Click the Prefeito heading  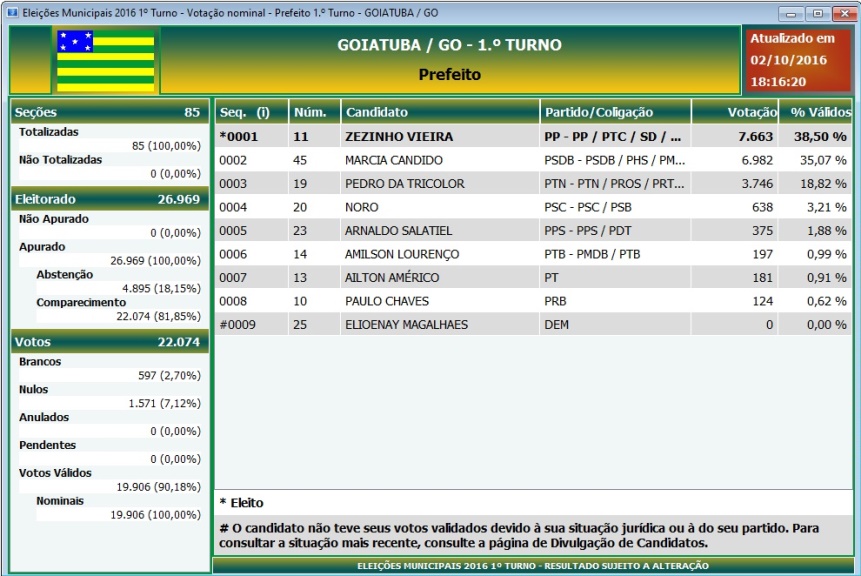[450, 74]
